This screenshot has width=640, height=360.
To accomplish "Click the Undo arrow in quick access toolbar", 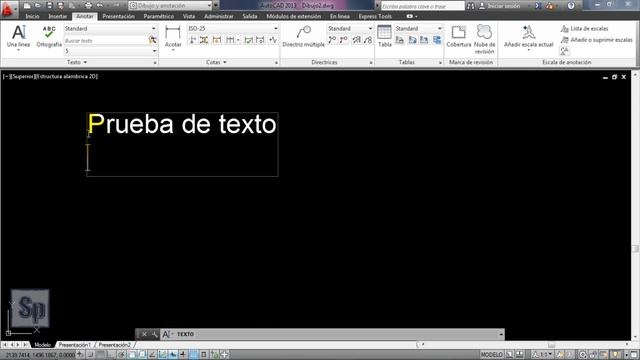I will [100, 6].
